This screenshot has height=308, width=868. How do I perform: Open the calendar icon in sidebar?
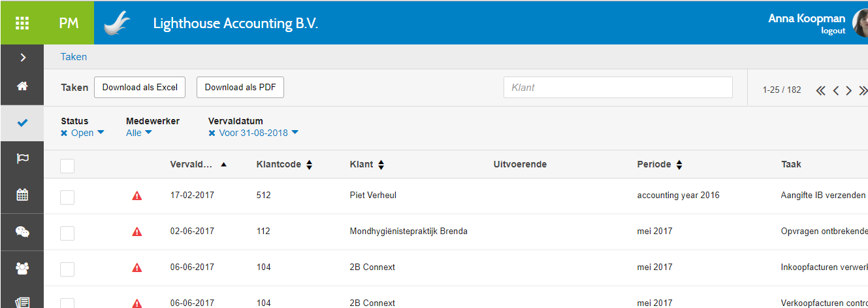[x=22, y=194]
